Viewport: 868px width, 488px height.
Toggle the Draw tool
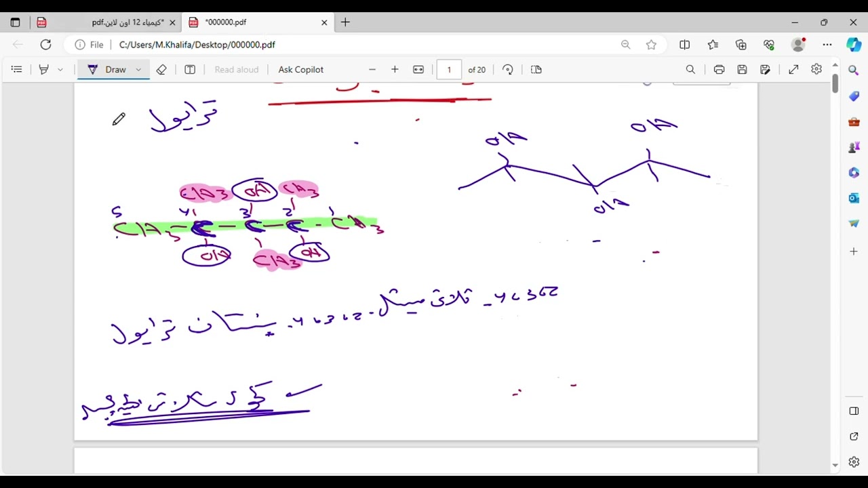point(107,69)
